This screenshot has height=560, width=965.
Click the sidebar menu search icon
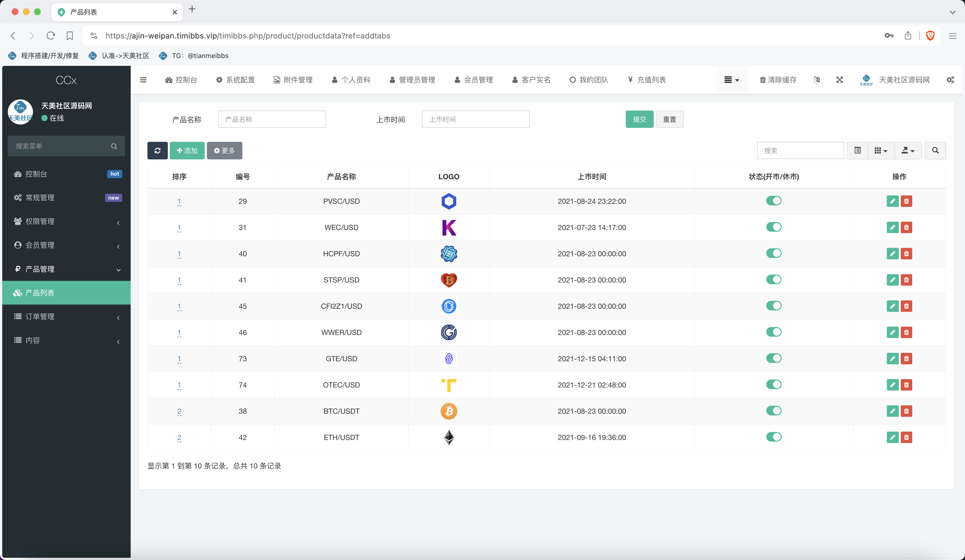[114, 146]
